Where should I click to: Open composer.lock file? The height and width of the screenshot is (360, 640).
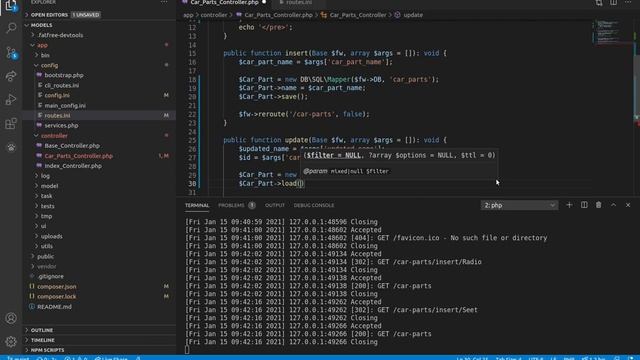coord(57,296)
